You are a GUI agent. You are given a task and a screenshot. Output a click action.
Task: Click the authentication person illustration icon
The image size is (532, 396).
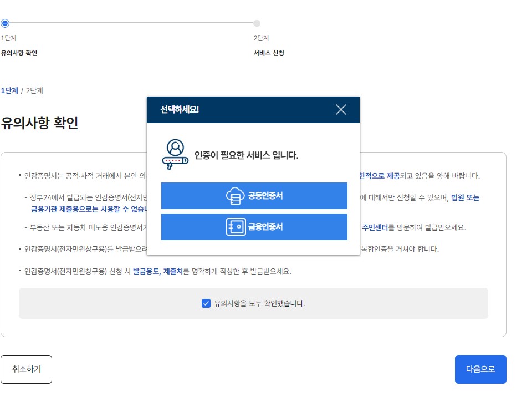tap(176, 154)
